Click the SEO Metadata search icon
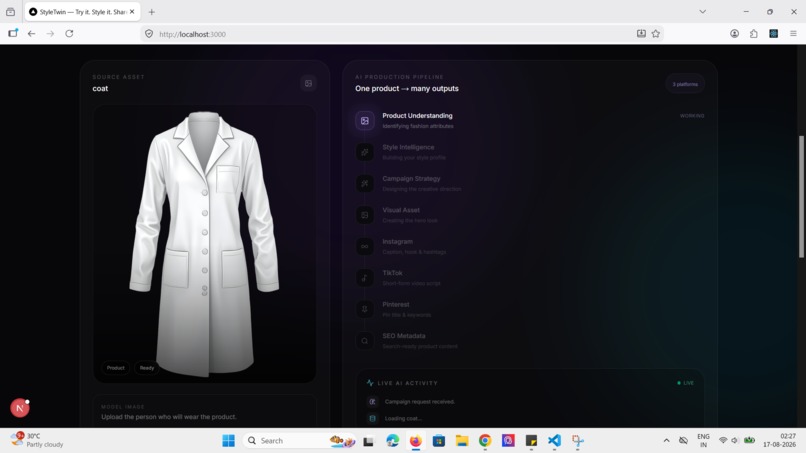This screenshot has height=453, width=806. coord(364,341)
